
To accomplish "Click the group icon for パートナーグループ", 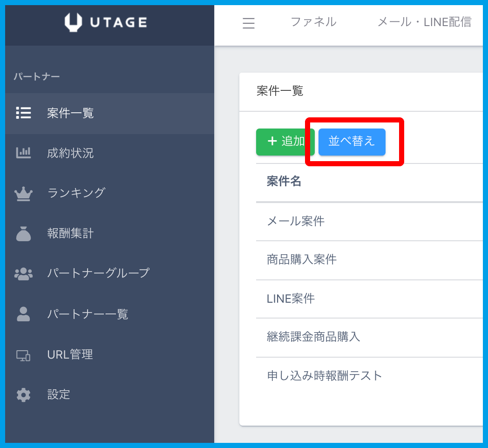I will (23, 273).
